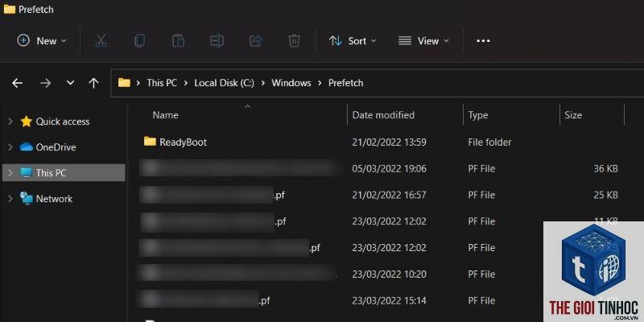
Task: Click the 25 KB size cell
Action: 606,195
